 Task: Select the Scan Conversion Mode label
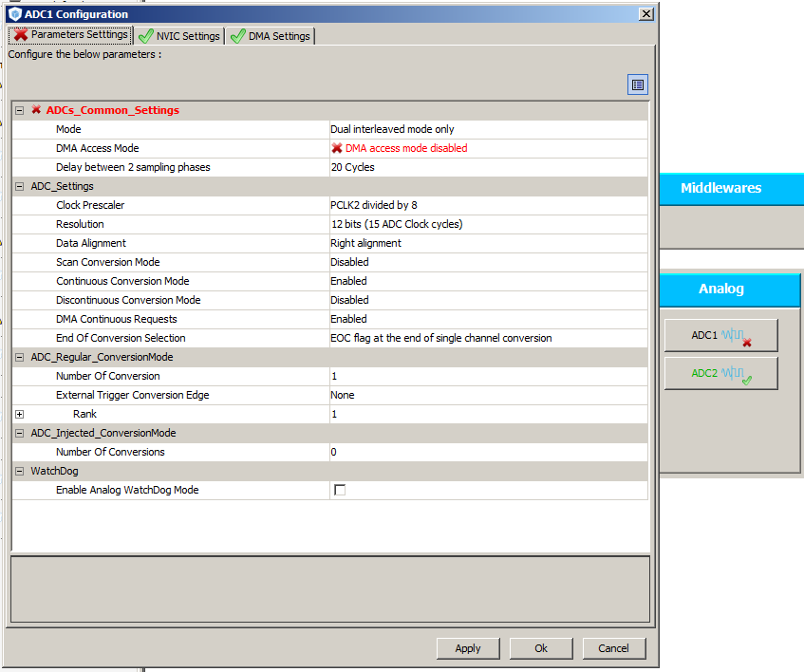point(108,262)
